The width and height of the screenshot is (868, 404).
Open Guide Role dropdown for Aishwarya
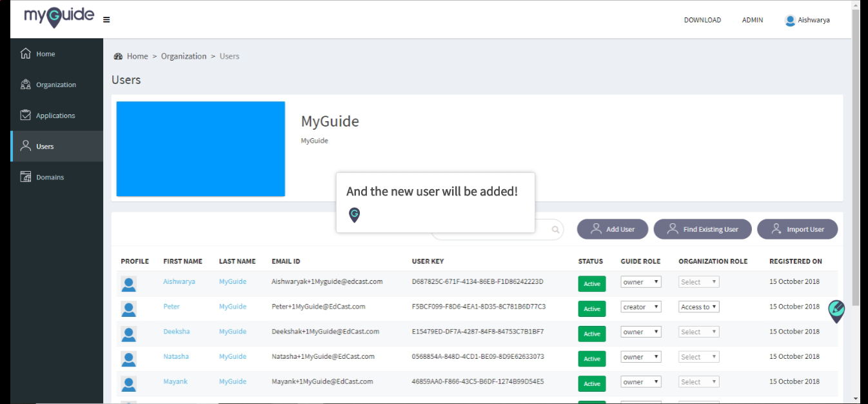point(641,282)
